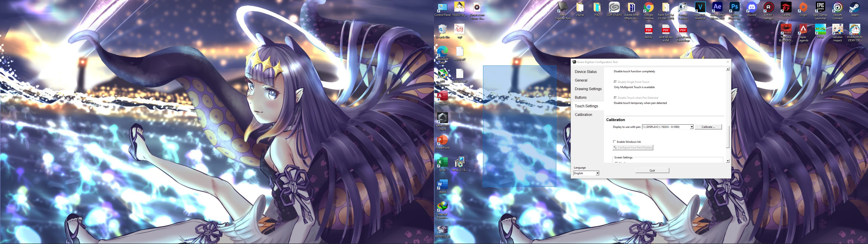
Task: Launch NARAKA BLADEPOINT game icon
Action: point(786,33)
